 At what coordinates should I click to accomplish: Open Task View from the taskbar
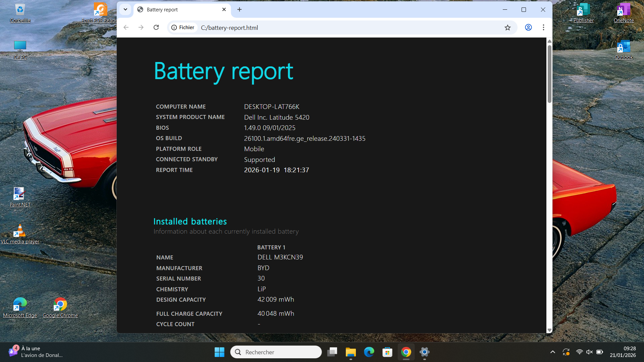tap(332, 352)
